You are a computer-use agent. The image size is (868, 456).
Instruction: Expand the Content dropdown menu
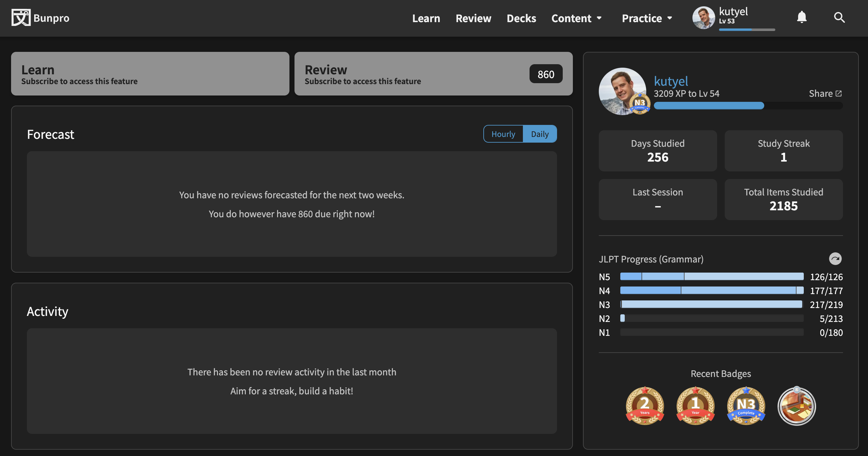(x=576, y=18)
